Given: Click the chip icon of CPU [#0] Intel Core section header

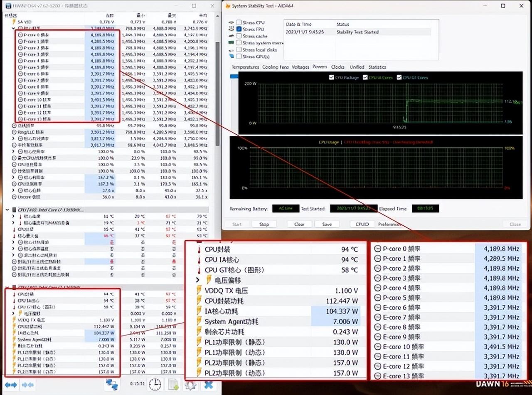Looking at the screenshot, I should point(15,210).
